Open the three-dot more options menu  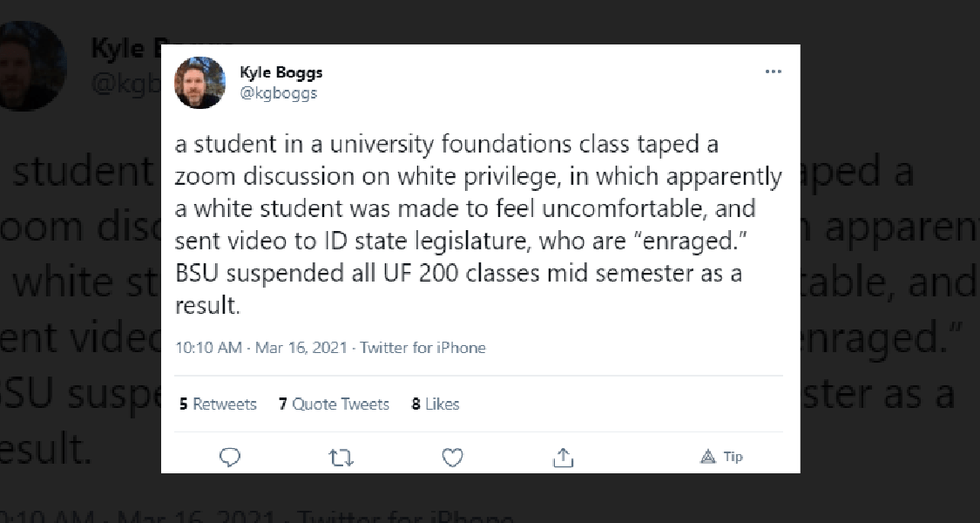tap(773, 72)
